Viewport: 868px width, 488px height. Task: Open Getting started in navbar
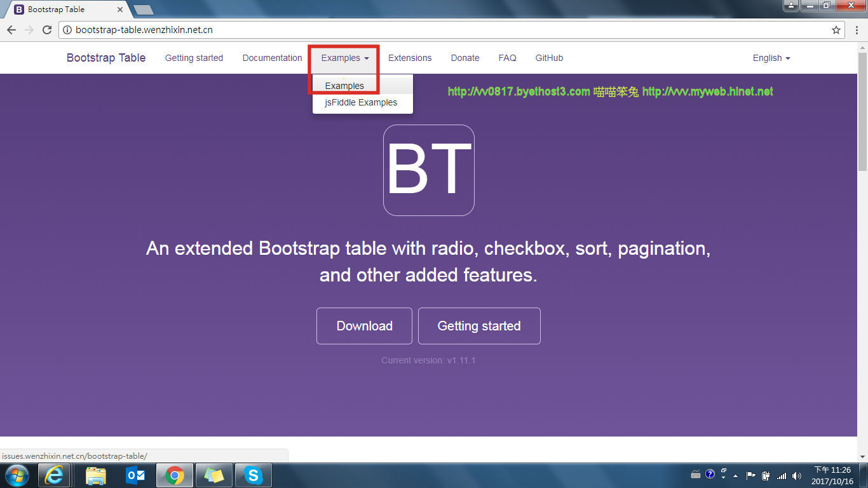click(194, 58)
